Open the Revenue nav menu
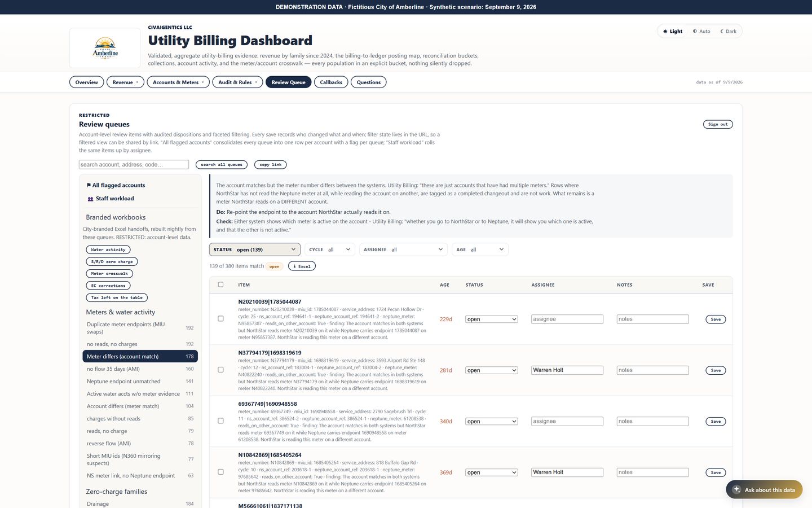This screenshot has width=812, height=508. click(x=125, y=82)
